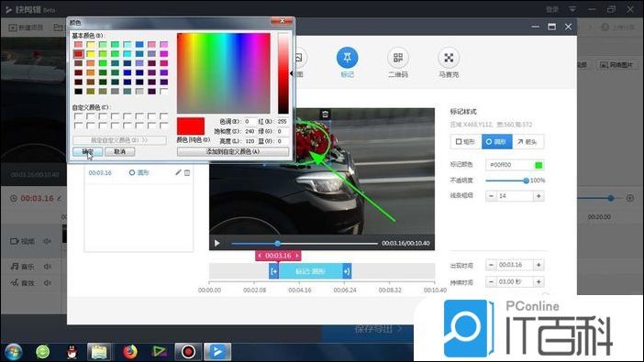The image size is (644, 362).
Task: Open the green browser taskbar icon
Action: click(x=43, y=352)
